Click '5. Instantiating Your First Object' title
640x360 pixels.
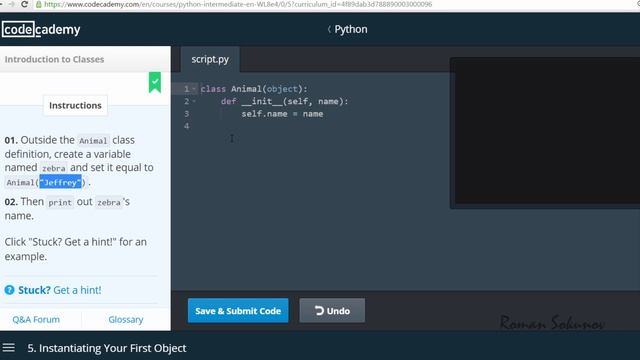point(107,348)
